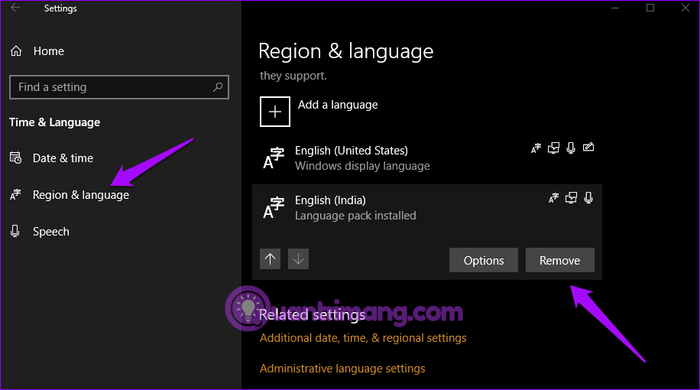Move English (India) down with the arrow button
Screen dimensions: 700x390
pos(298,259)
